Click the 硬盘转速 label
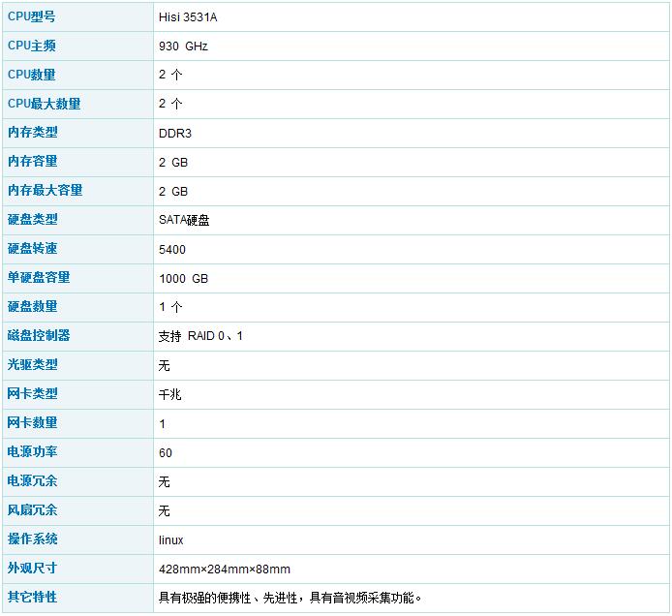This screenshot has height=616, width=672. click(x=33, y=249)
